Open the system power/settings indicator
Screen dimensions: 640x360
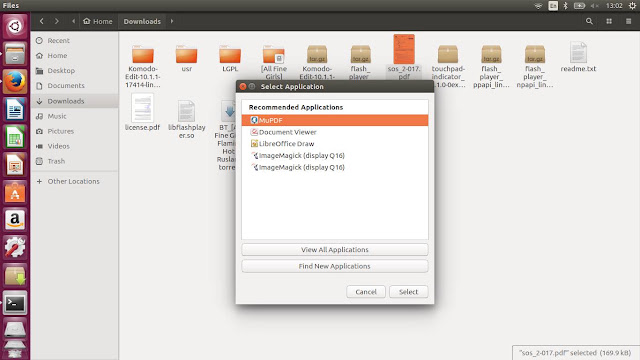click(x=632, y=5)
